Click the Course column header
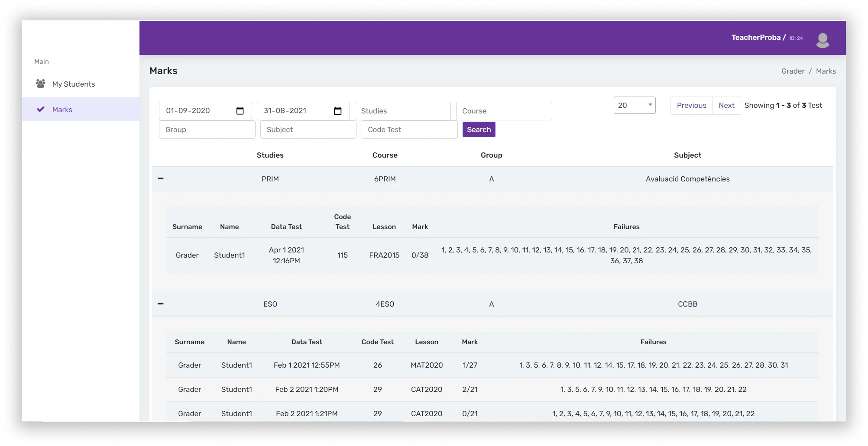Viewport: 868px width, 446px height. coord(385,155)
